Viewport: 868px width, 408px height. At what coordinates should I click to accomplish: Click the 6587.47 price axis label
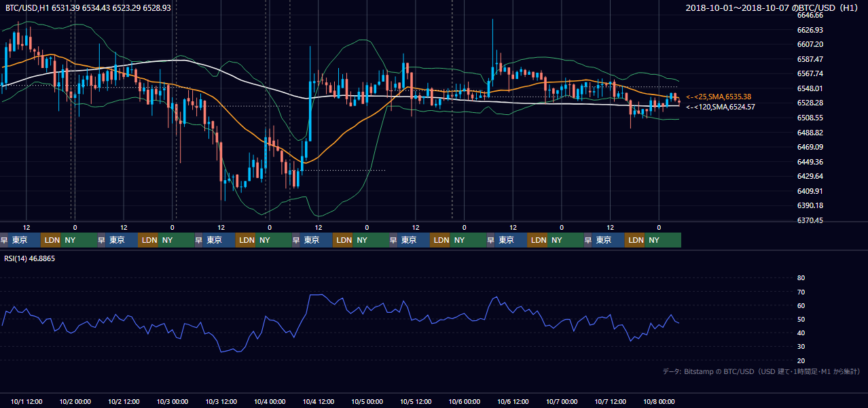[x=810, y=59]
